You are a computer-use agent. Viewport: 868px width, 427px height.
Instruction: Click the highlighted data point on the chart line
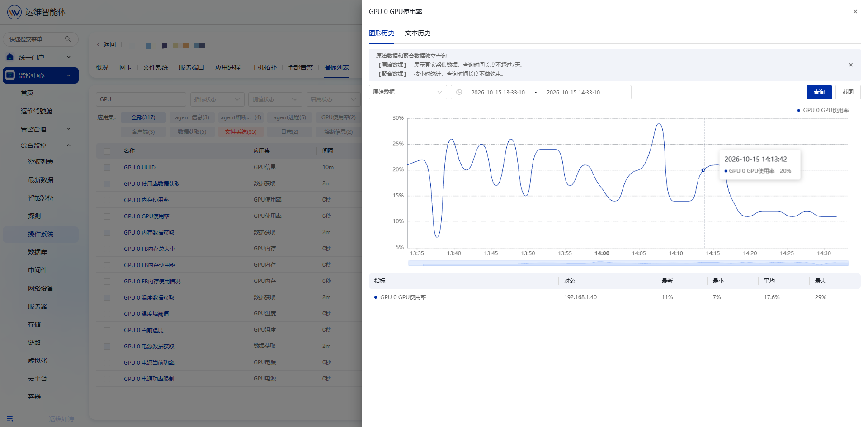click(x=703, y=170)
